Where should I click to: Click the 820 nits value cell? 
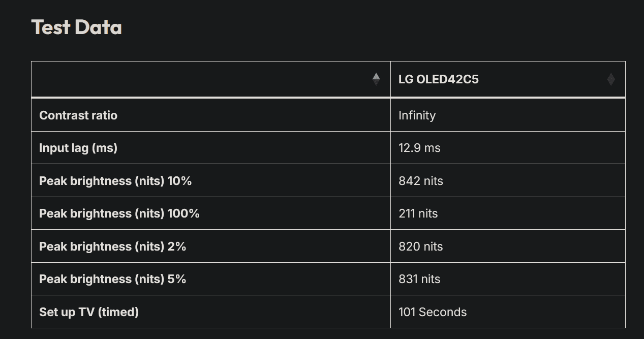[420, 246]
